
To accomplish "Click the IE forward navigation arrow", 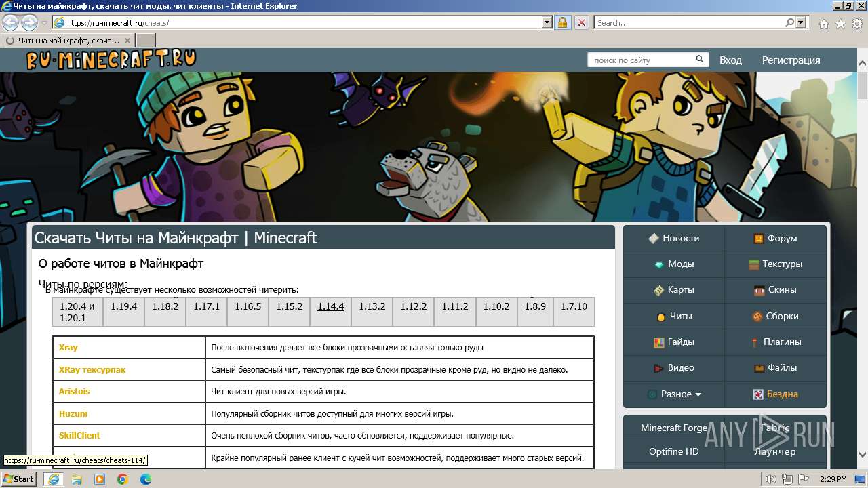I will pos(29,22).
